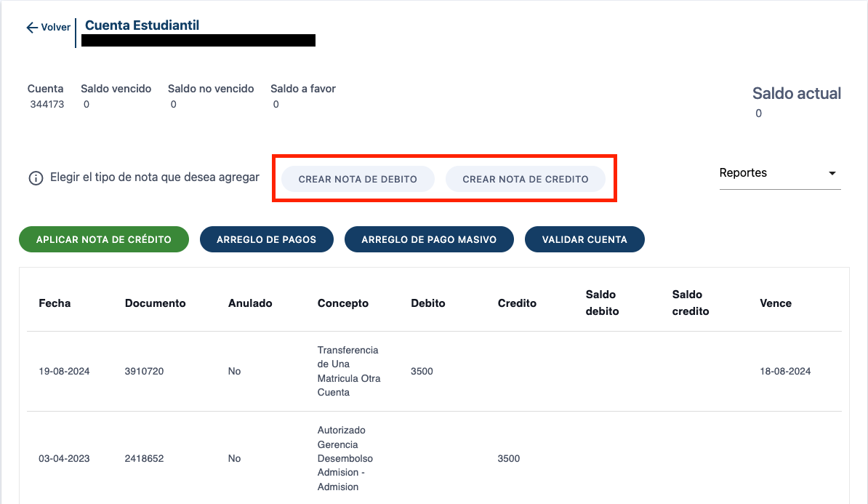The height and width of the screenshot is (504, 868).
Task: Expand Reportes using the dropdown arrow
Action: point(832,174)
